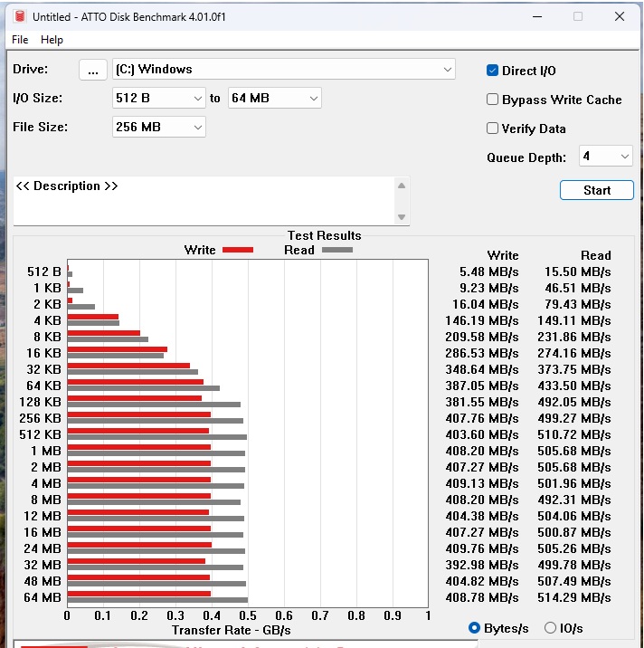
Task: Minimize the ATTO Disk Benchmark window
Action: 537,16
